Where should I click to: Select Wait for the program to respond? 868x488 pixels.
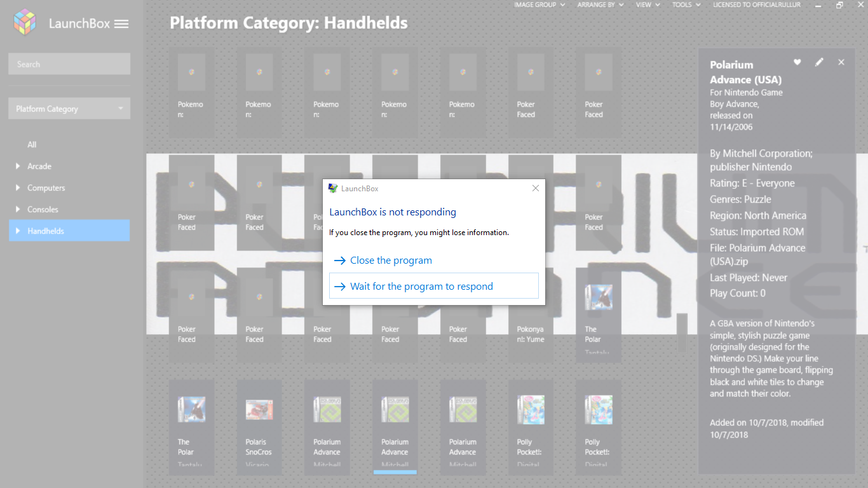(434, 286)
